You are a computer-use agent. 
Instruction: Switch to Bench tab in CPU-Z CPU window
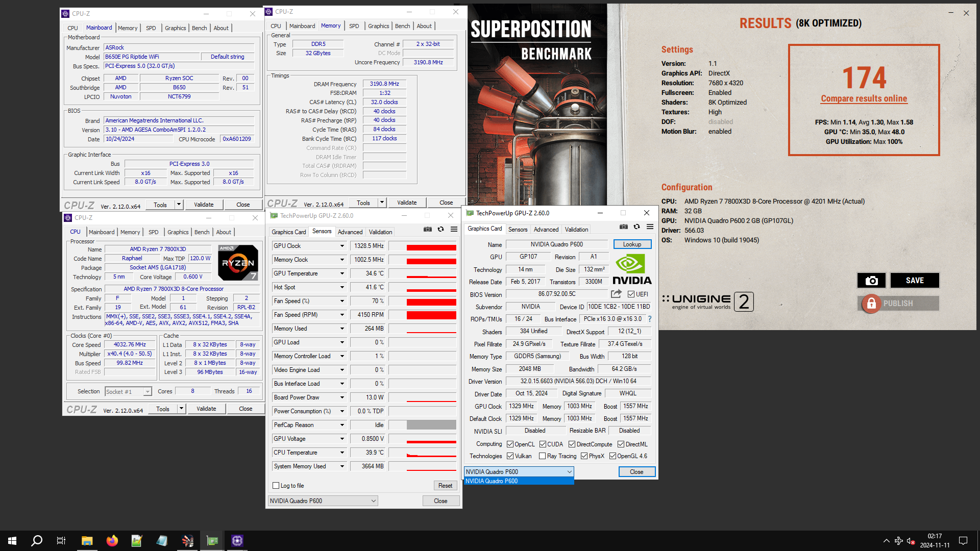coord(202,232)
